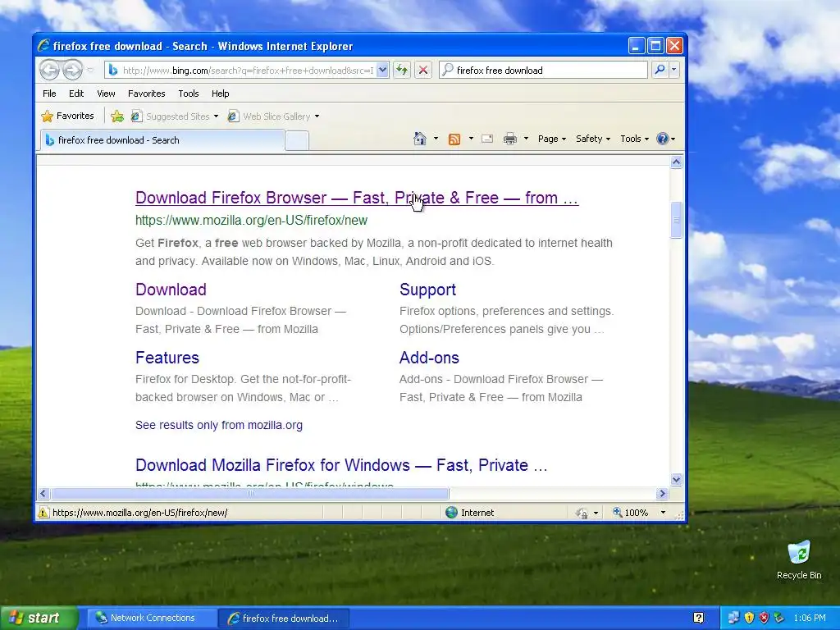Open the Home page icon
840x630 pixels.
420,139
